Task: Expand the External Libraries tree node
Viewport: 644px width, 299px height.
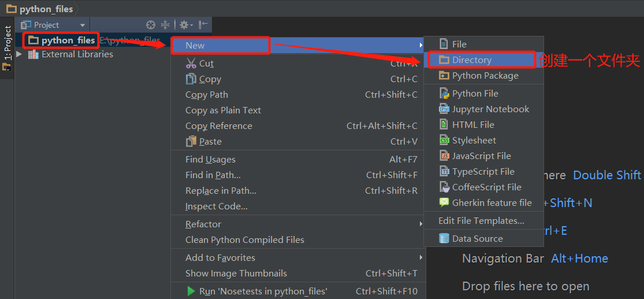Action: tap(20, 54)
